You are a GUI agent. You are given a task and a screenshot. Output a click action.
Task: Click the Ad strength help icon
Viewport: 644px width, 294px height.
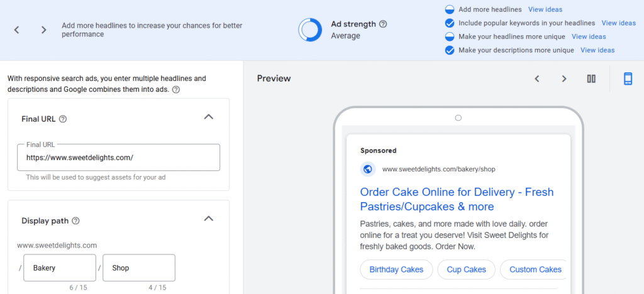[383, 24]
